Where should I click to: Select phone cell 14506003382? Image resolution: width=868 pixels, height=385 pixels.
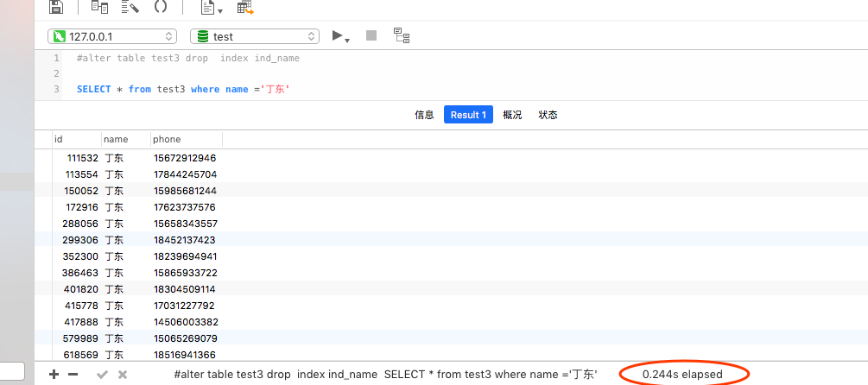point(186,322)
